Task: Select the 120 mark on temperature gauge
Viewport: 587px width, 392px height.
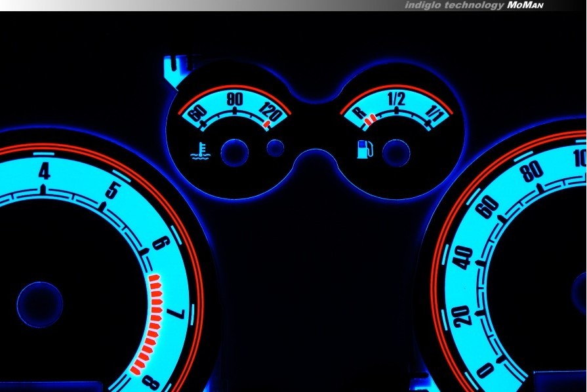Action: click(272, 111)
